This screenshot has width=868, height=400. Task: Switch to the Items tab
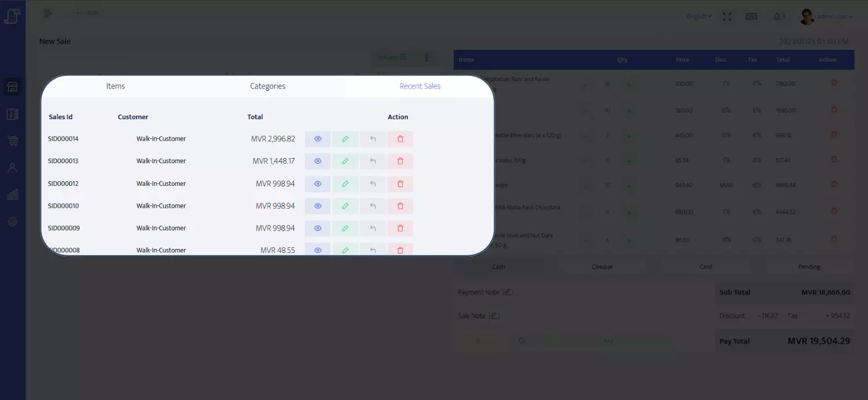tap(116, 86)
